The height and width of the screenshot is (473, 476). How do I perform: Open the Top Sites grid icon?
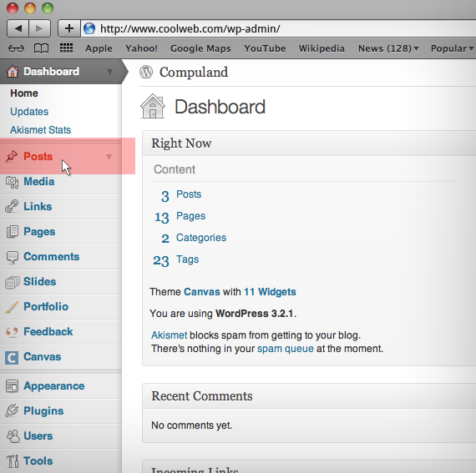click(66, 48)
